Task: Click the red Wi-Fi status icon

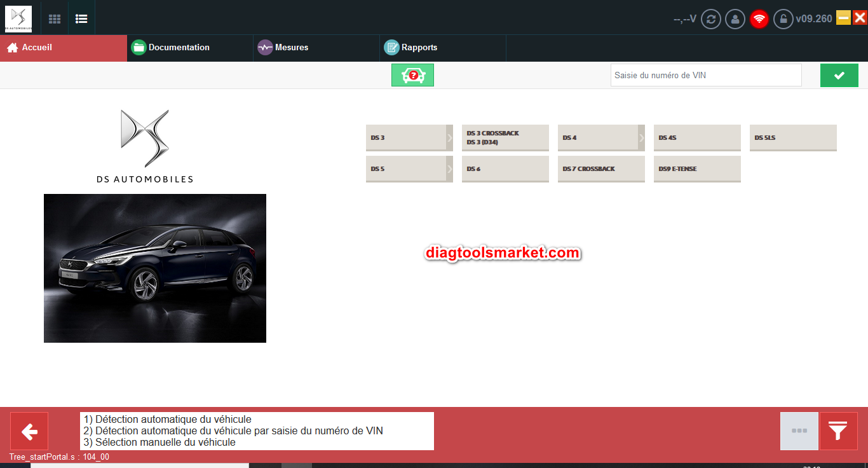Action: 759,19
